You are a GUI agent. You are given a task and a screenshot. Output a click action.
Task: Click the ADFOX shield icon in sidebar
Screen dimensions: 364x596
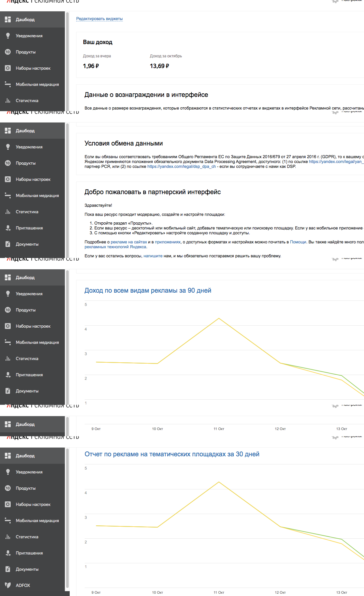(8, 585)
